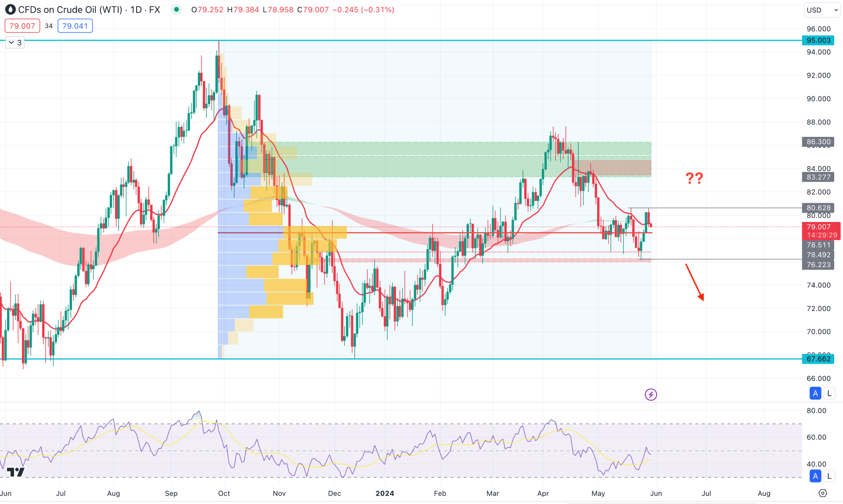This screenshot has height=504, width=843.
Task: Click the 78.492 price label
Action: pyautogui.click(x=818, y=255)
